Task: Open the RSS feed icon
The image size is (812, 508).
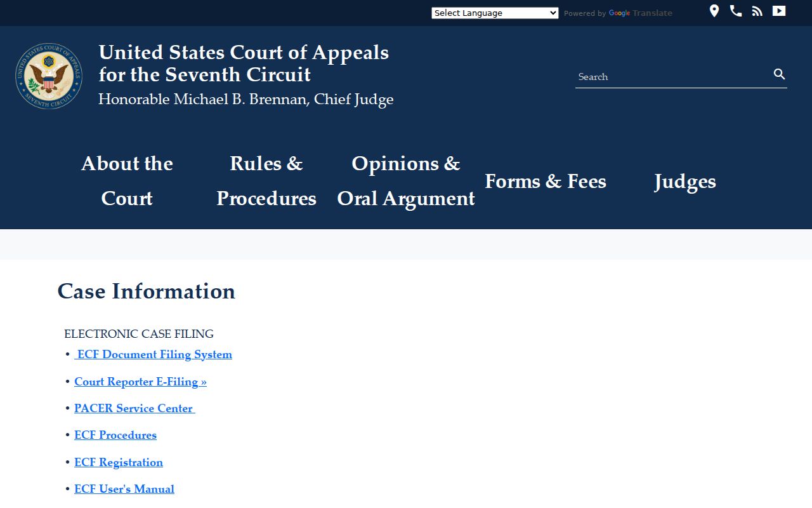Action: 757,11
